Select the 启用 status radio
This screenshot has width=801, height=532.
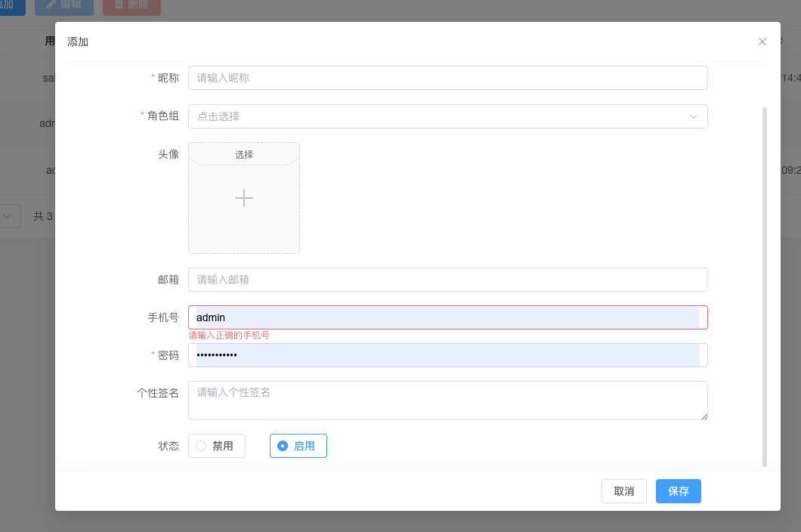[x=298, y=446]
